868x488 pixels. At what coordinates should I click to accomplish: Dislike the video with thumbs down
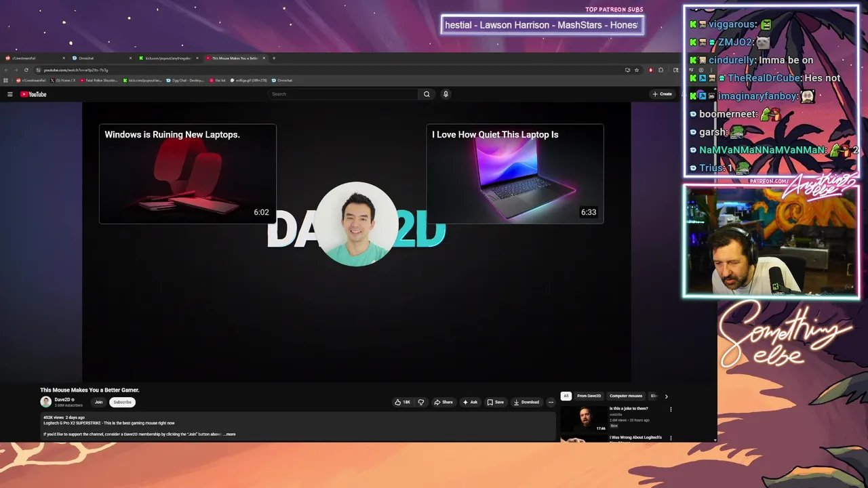pyautogui.click(x=421, y=402)
